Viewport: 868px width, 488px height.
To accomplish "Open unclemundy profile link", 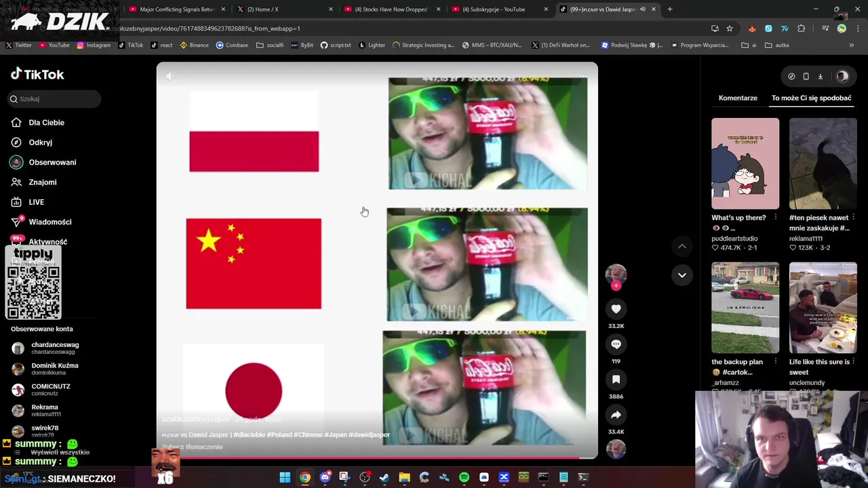I will (807, 383).
